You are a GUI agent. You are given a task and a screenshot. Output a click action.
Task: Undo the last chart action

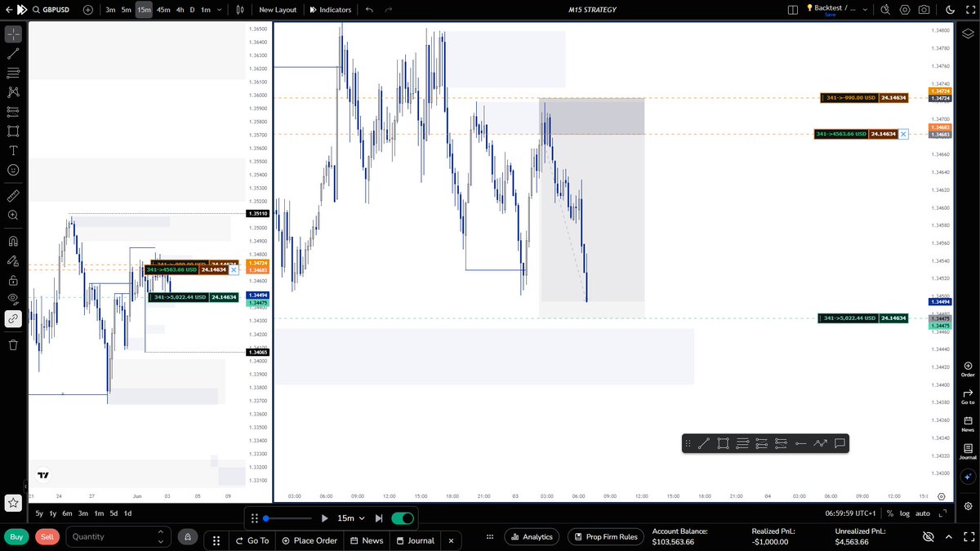[x=369, y=10]
